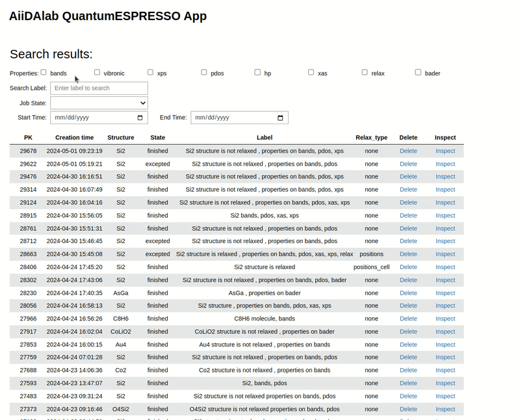Screen dimensions: 520x420
Task: Open the End Time calendar picker icon
Action: (x=280, y=118)
